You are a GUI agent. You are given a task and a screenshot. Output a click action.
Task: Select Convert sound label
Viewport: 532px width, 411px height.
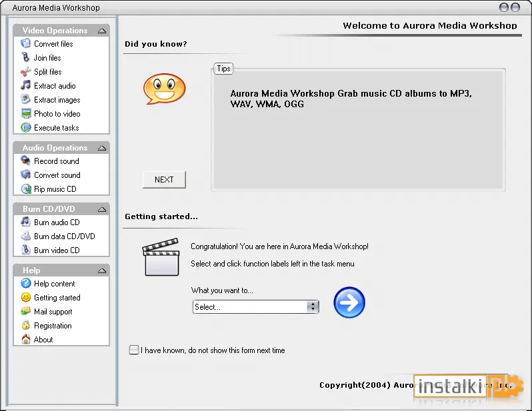[57, 175]
